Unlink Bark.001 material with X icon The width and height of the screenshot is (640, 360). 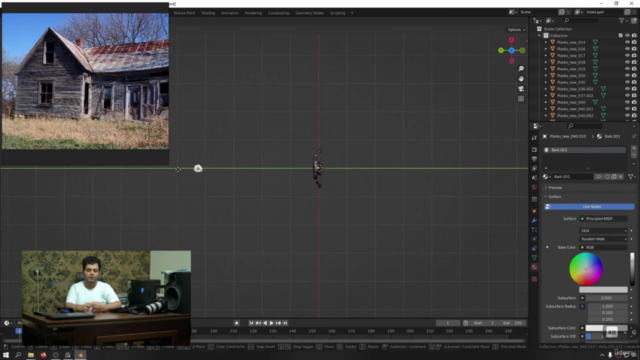click(x=621, y=177)
